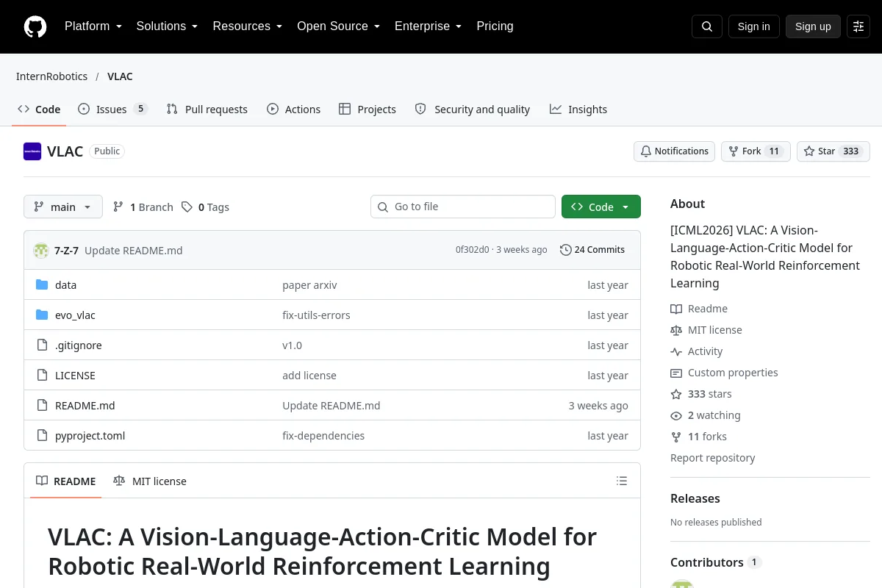Click 7-Z-7 author name

click(x=66, y=251)
